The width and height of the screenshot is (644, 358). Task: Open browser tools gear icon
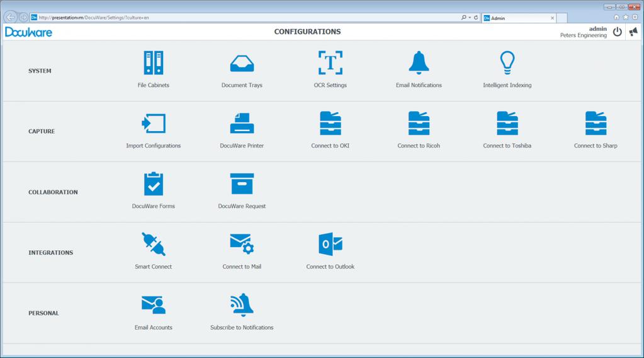coord(635,17)
